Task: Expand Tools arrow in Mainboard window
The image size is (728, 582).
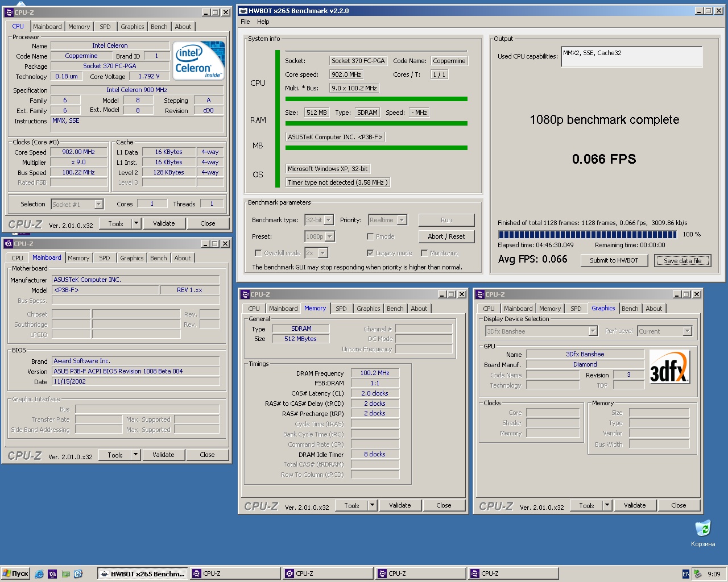Action: (135, 455)
